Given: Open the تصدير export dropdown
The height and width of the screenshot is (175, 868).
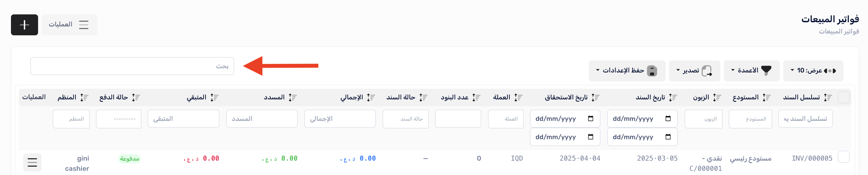Looking at the screenshot, I should (x=694, y=71).
